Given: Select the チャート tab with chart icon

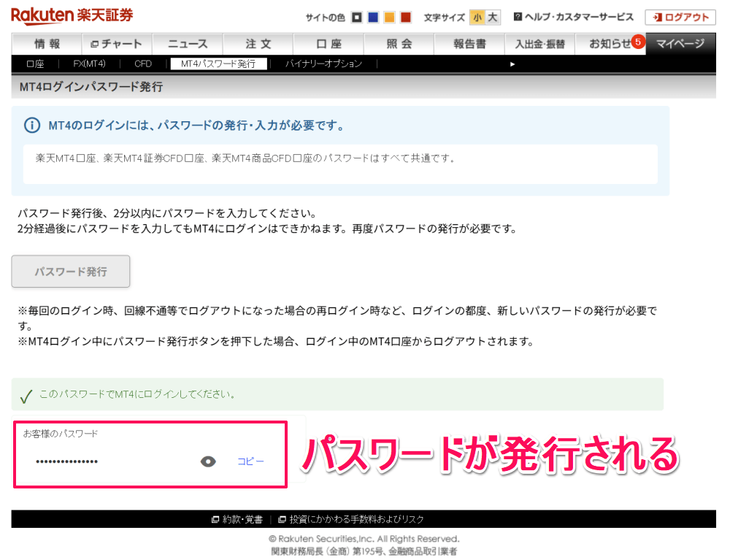Looking at the screenshot, I should click(117, 44).
